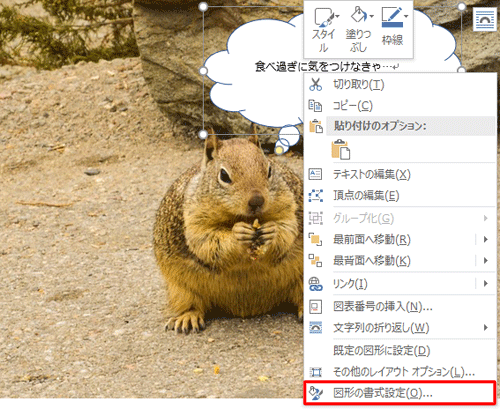Image resolution: width=500 pixels, height=409 pixels.
Task: Expand the スタイル dropdown arrow
Action: 338,16
